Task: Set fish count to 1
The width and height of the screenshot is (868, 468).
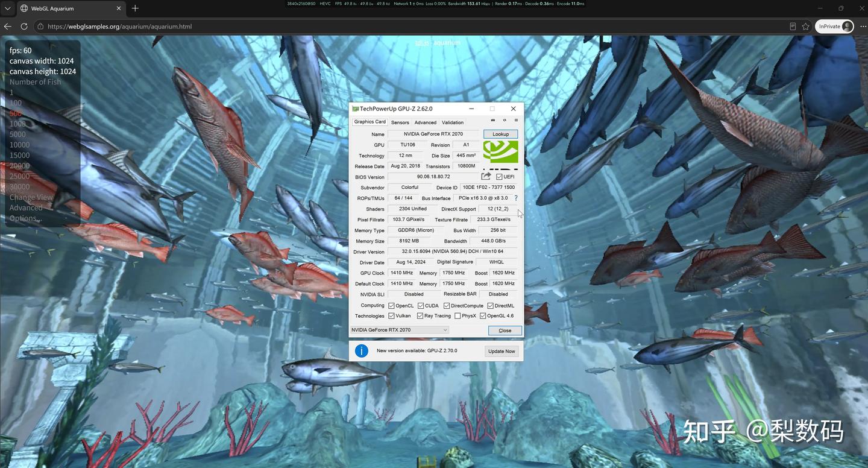Action: (11, 92)
